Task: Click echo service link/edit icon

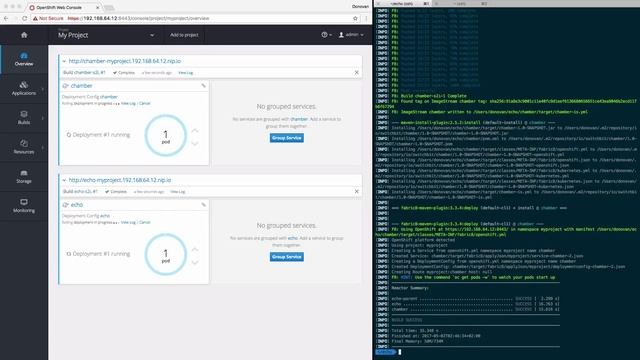Action: point(203,204)
